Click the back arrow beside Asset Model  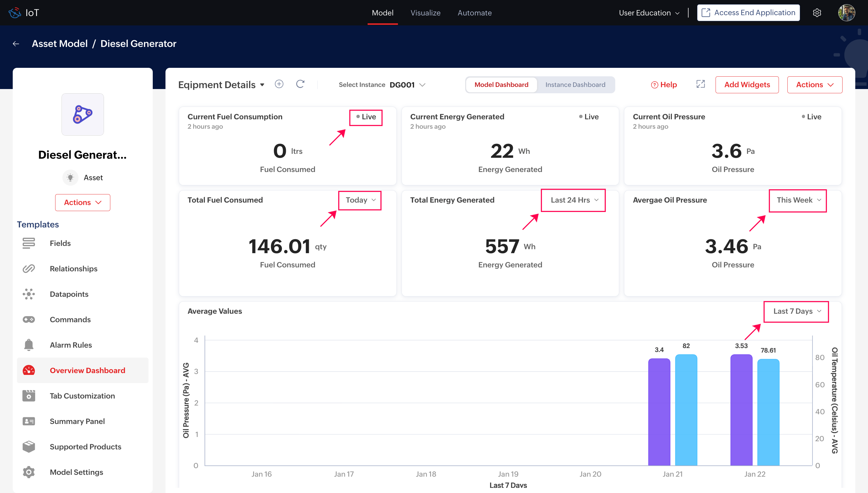coord(16,44)
